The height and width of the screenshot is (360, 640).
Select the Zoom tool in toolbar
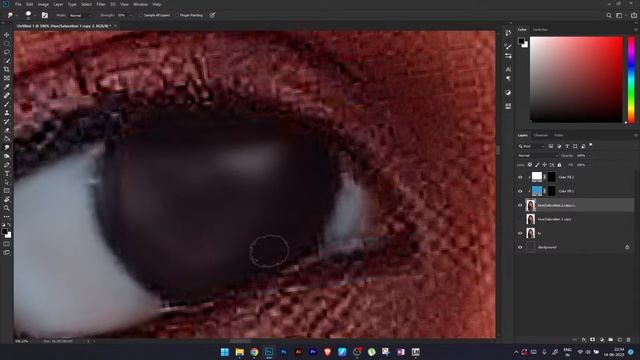coord(7,208)
